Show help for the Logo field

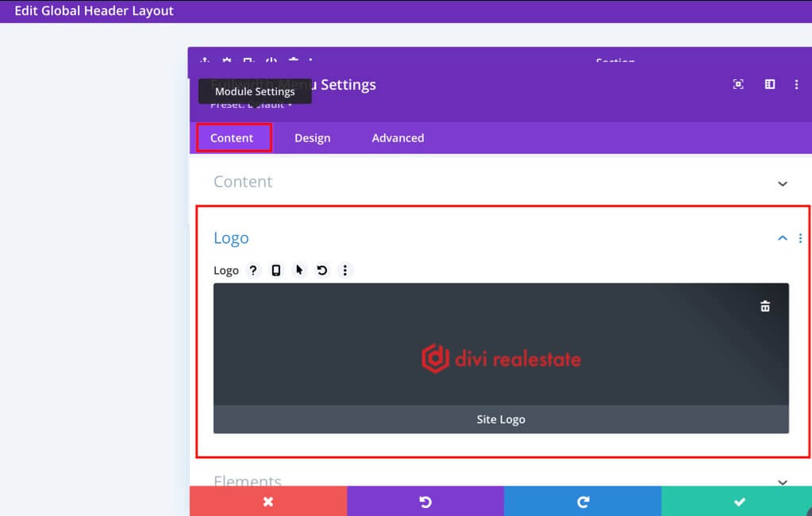252,271
